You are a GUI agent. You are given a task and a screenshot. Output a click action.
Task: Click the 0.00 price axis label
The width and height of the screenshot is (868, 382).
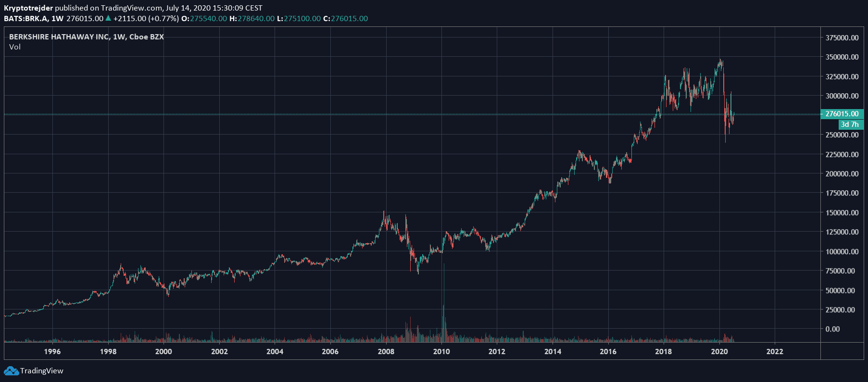click(x=832, y=329)
